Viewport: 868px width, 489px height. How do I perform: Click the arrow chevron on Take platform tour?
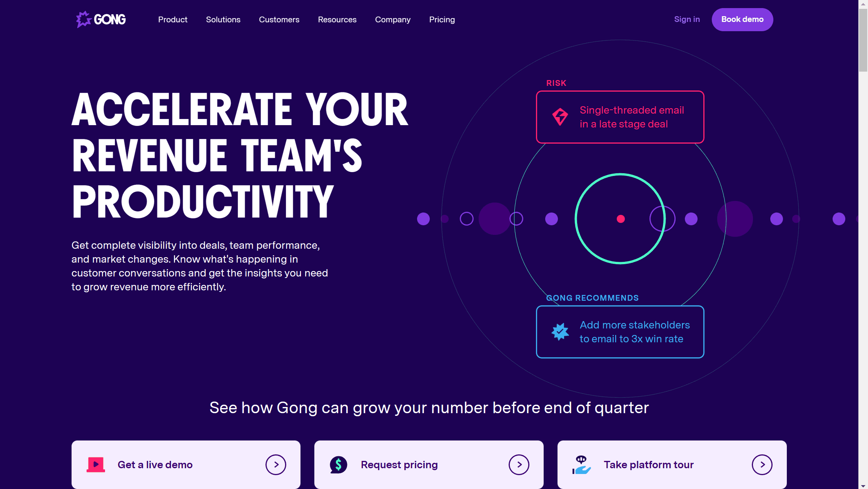(x=763, y=464)
